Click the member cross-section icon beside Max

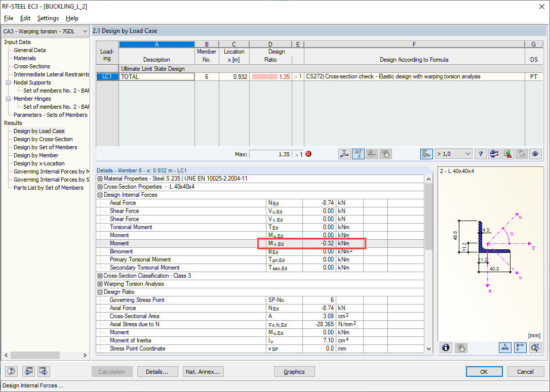pyautogui.click(x=344, y=154)
